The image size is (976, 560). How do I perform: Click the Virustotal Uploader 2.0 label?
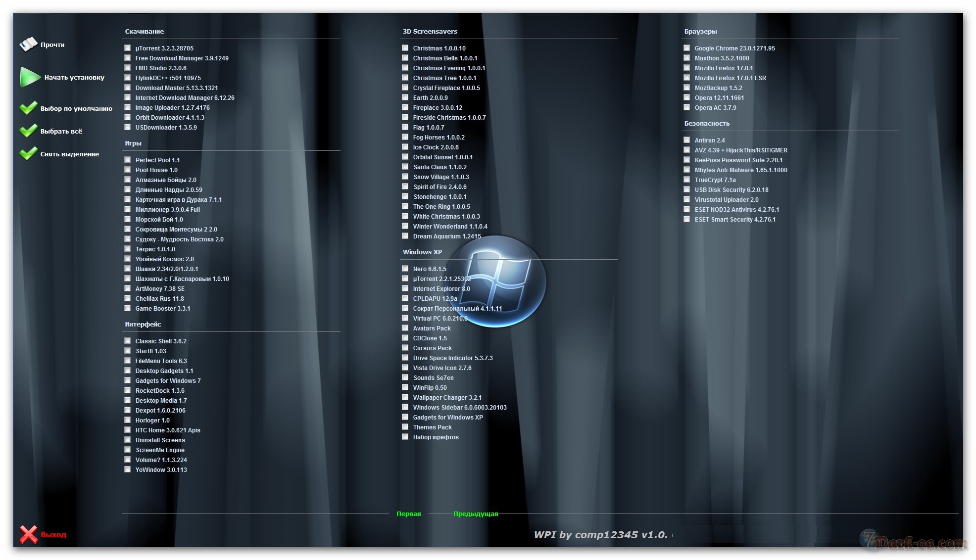click(727, 200)
